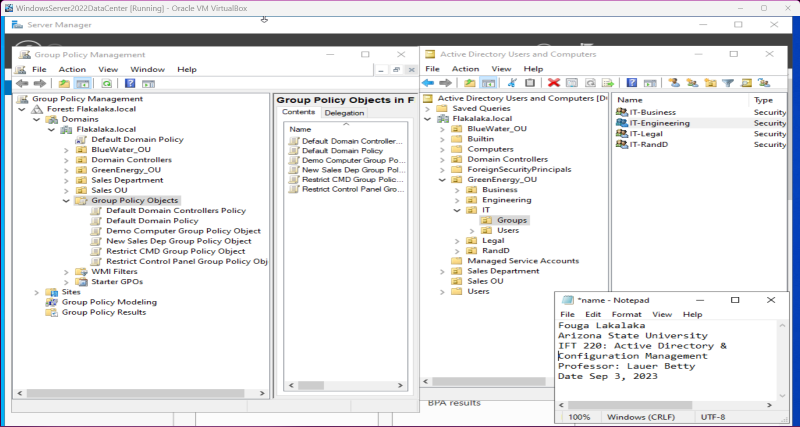Click Up One Level icon in AD Users and Computers
The height and width of the screenshot is (427, 800).
470,83
